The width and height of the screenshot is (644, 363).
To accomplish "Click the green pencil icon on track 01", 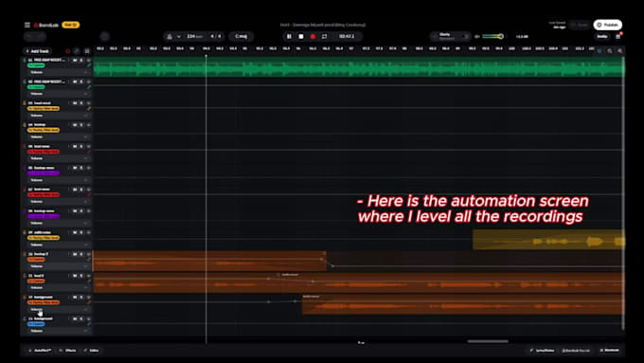I will (x=89, y=65).
